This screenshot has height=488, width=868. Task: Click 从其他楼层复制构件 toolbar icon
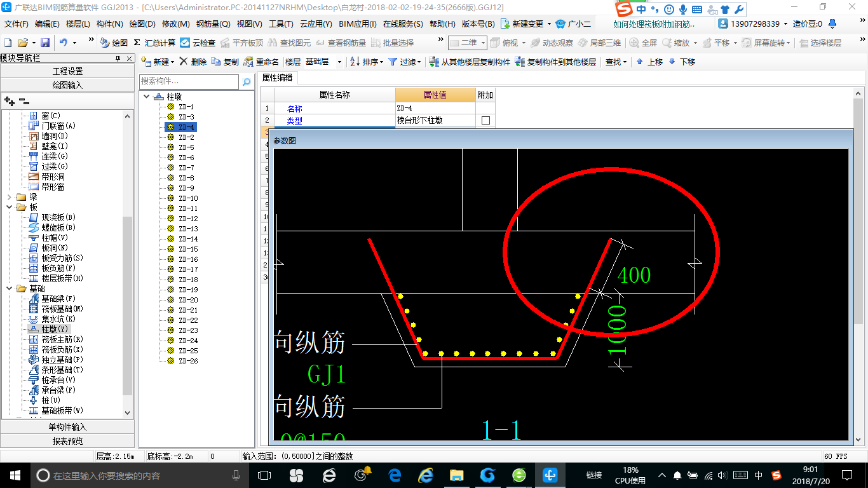tap(470, 62)
